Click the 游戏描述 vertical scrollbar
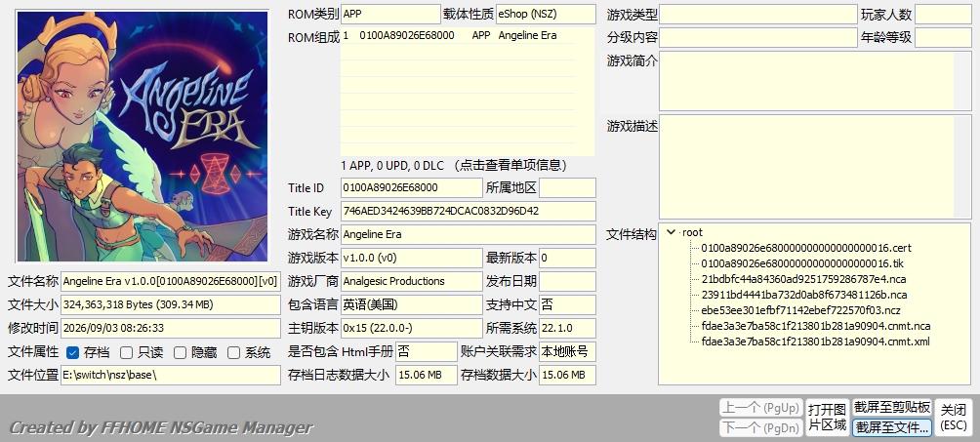The image size is (980, 442). point(962,167)
